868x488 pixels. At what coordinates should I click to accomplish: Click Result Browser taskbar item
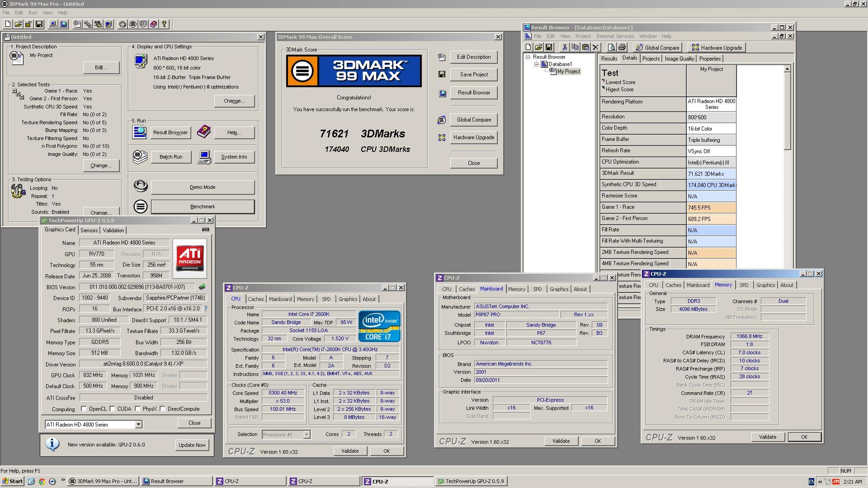[x=176, y=481]
